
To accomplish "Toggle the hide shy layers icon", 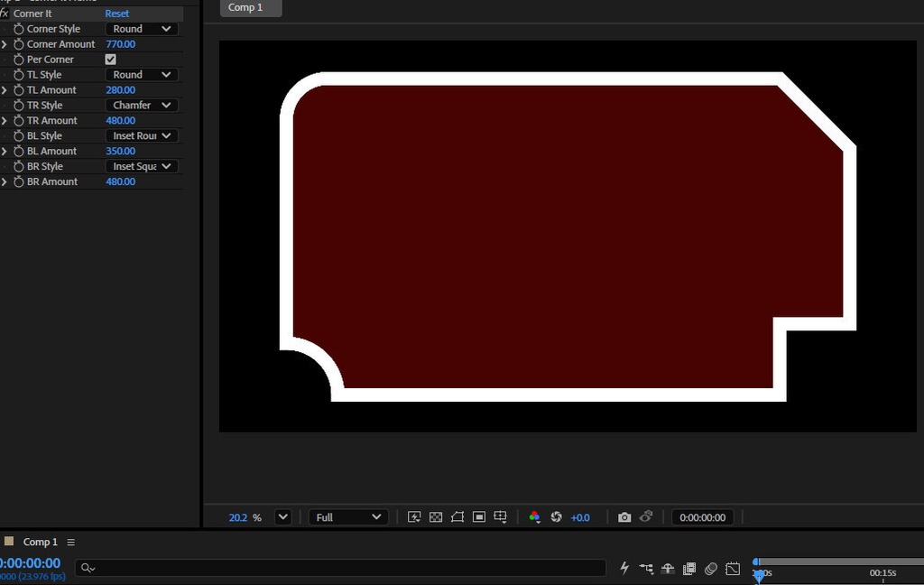I will click(x=668, y=569).
